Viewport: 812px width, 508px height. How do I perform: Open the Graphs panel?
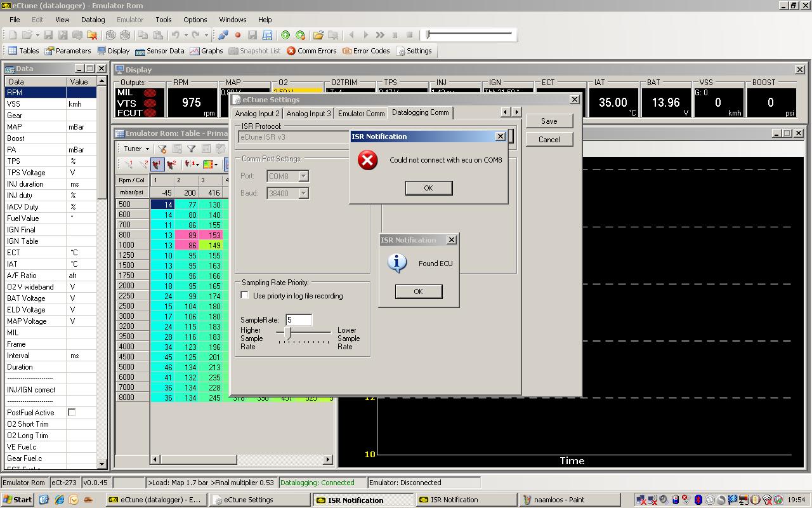click(206, 51)
